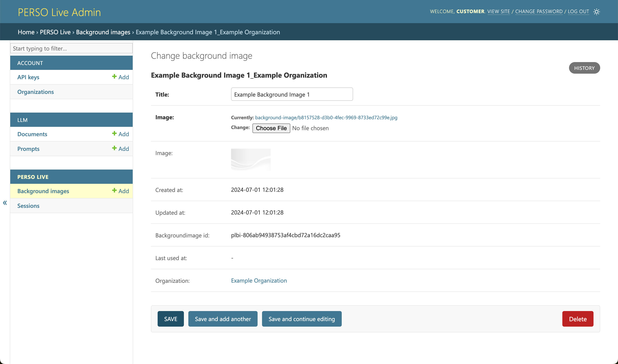
Task: Click the plus Add icon next to Documents
Action: tap(120, 134)
